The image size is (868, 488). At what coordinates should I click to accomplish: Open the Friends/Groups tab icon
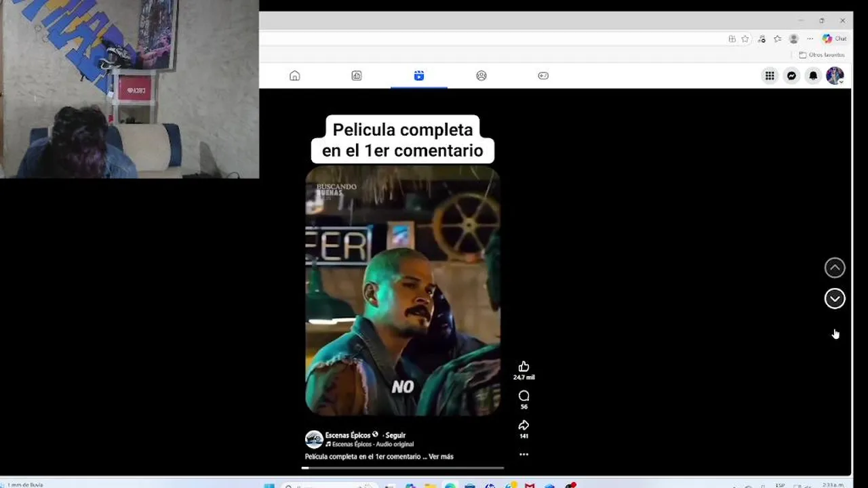(481, 76)
